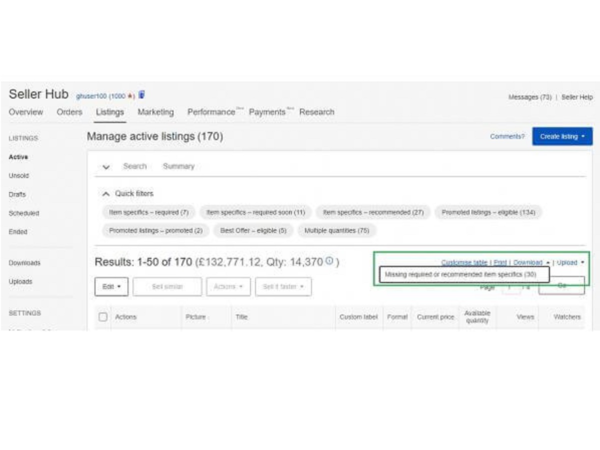Viewport: 600px width, 450px height.
Task: Apply Item specifics – recommended (27) filter
Action: tap(373, 212)
